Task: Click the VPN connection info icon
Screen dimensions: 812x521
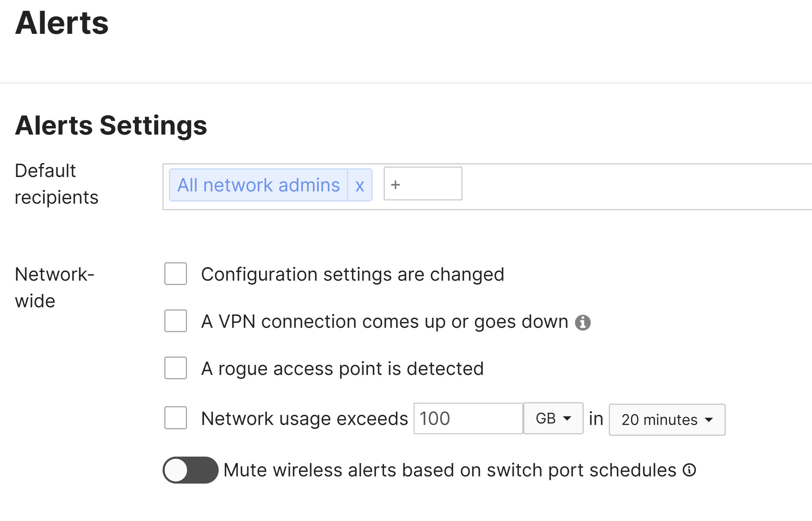Action: pyautogui.click(x=583, y=322)
